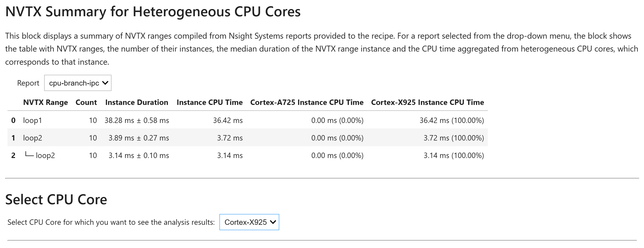This screenshot has height=248, width=644.
Task: Click the Count column header
Action: pos(86,102)
